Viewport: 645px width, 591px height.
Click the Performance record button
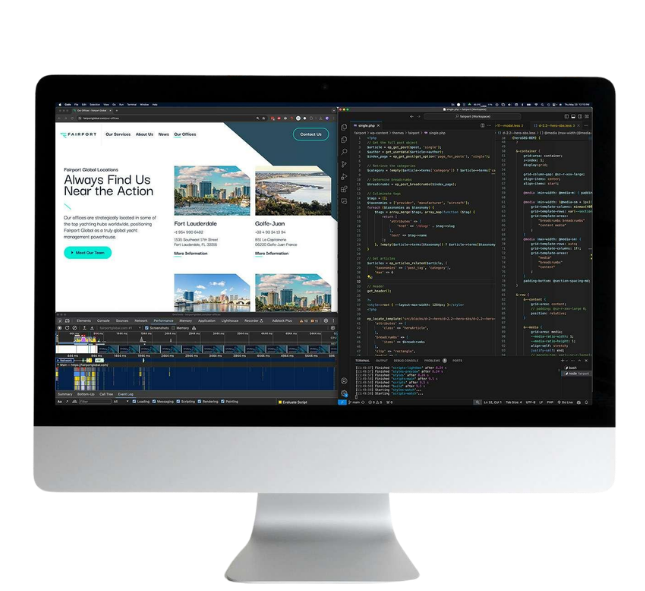60,328
